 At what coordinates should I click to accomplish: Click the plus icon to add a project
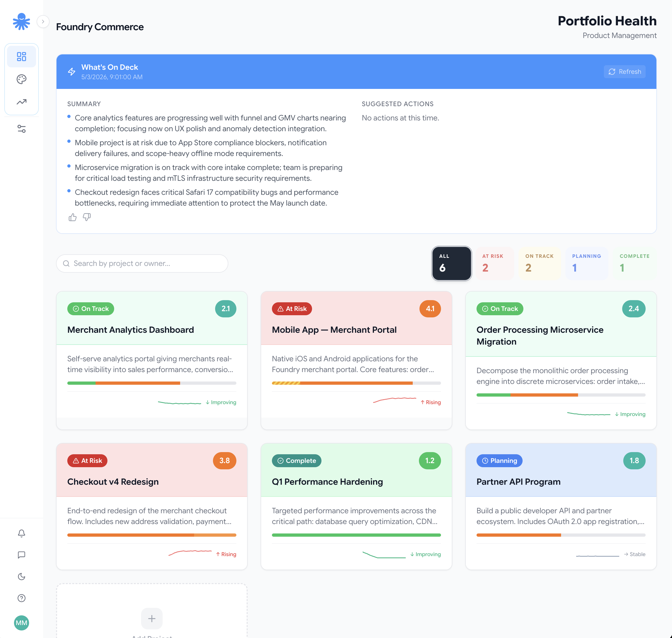coord(152,619)
